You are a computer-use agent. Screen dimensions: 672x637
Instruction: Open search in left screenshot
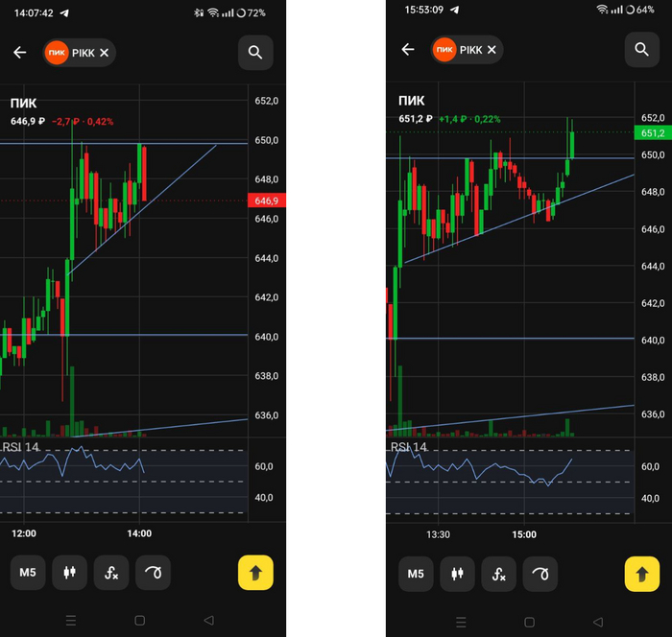255,52
